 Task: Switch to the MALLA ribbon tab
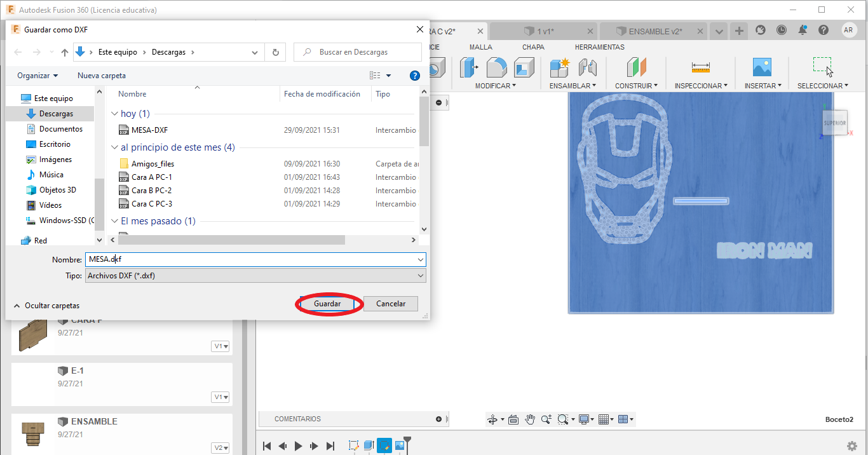(x=481, y=47)
